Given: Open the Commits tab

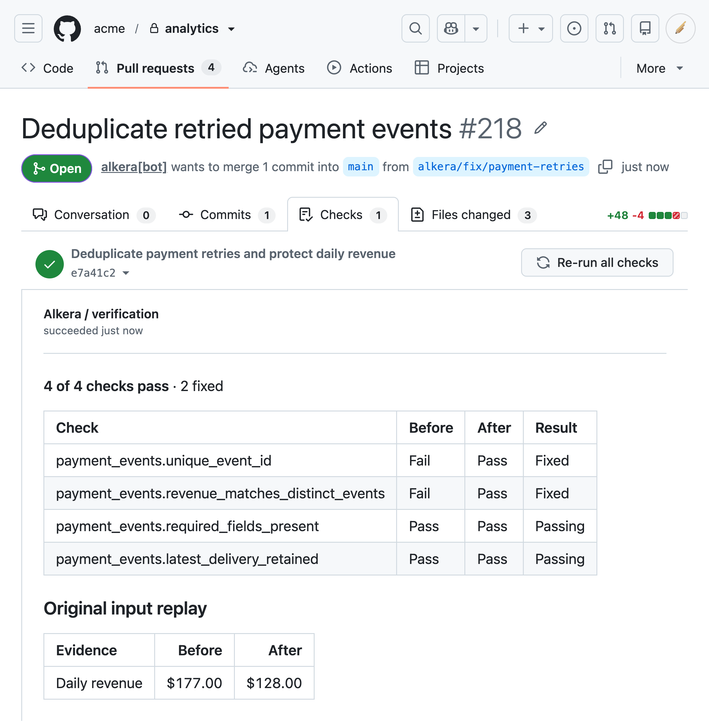Looking at the screenshot, I should pyautogui.click(x=227, y=215).
